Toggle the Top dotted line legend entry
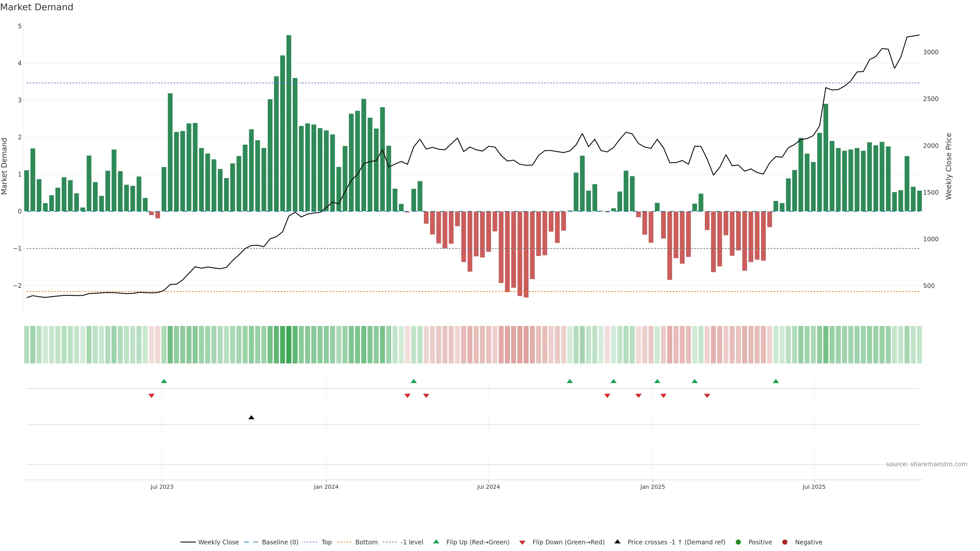The height and width of the screenshot is (551, 980). pos(326,542)
